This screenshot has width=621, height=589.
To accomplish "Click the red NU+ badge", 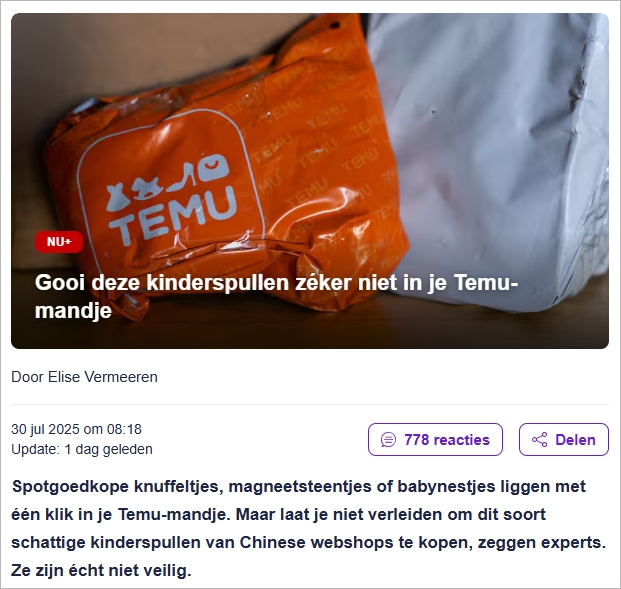I will point(59,242).
